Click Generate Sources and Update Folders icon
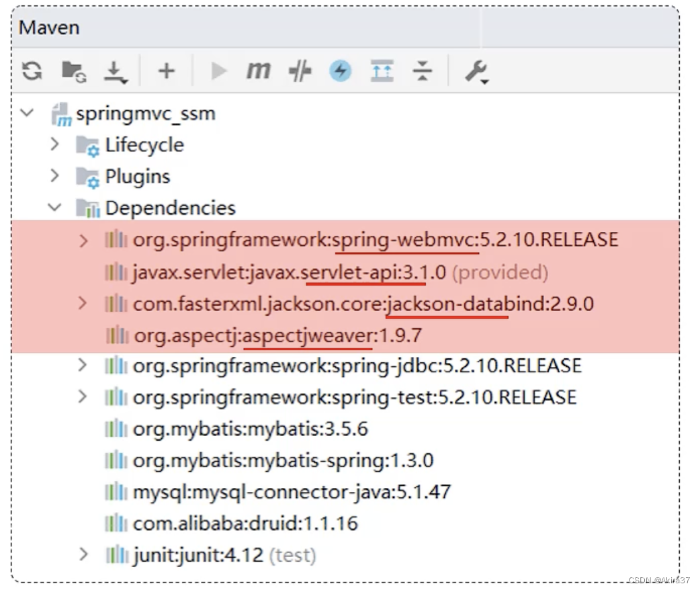Viewport: 700px width, 590px height. click(x=74, y=71)
